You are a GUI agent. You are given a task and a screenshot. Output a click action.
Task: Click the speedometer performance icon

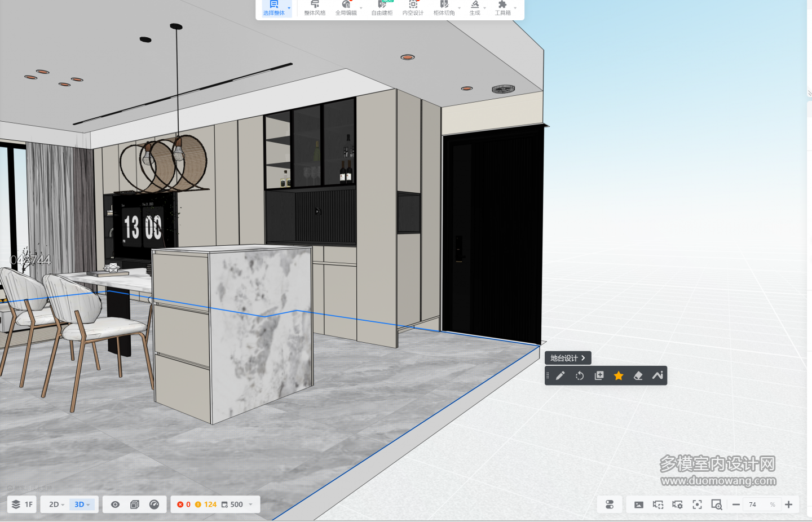click(154, 505)
